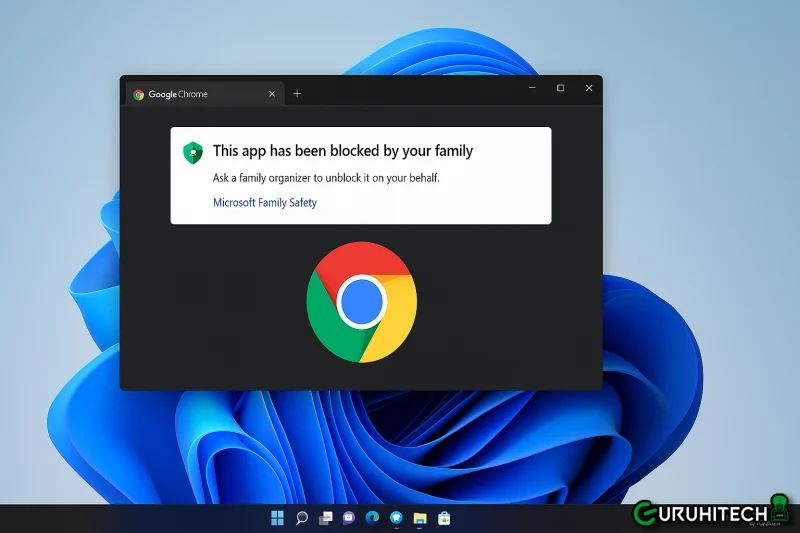Open Task View on the taskbar
800x533 pixels.
point(325,518)
